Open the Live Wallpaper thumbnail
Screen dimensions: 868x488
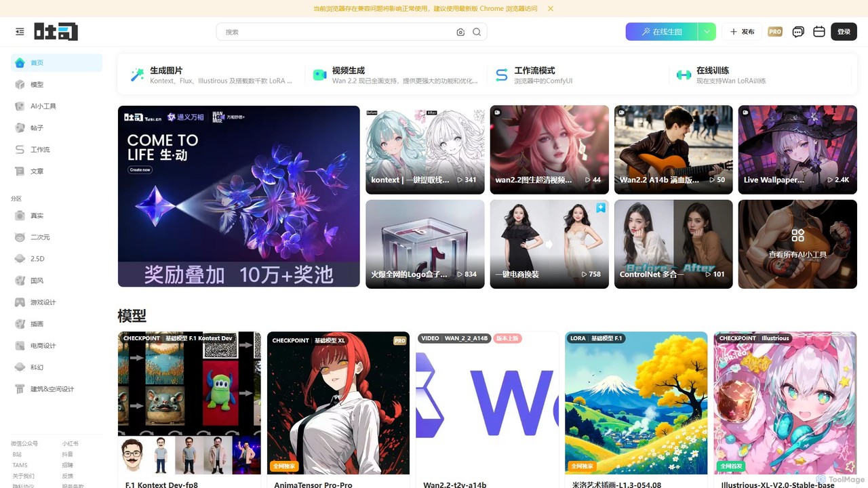point(797,150)
